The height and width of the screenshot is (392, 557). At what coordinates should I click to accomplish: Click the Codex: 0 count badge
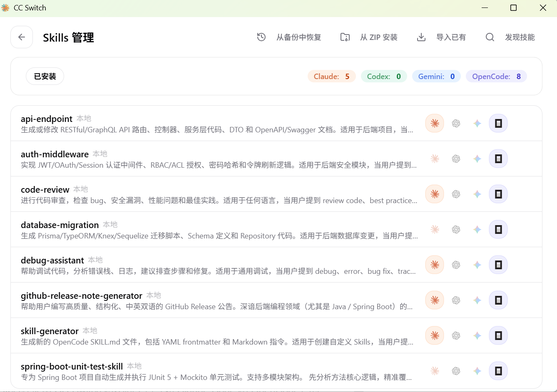coord(384,76)
